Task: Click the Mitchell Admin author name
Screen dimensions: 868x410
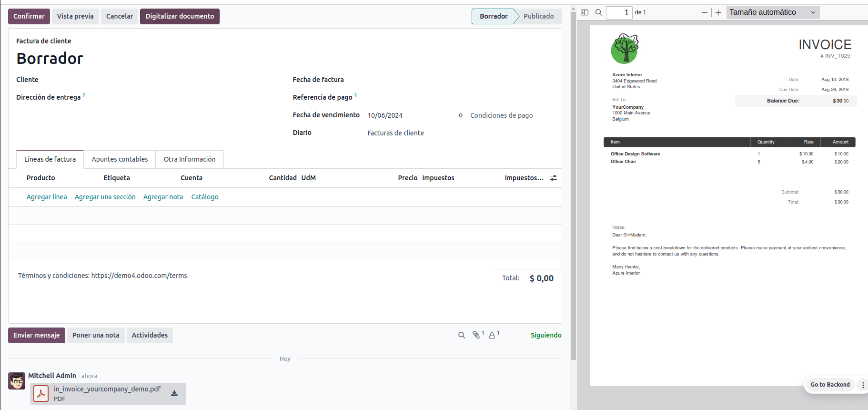Action: coord(52,376)
